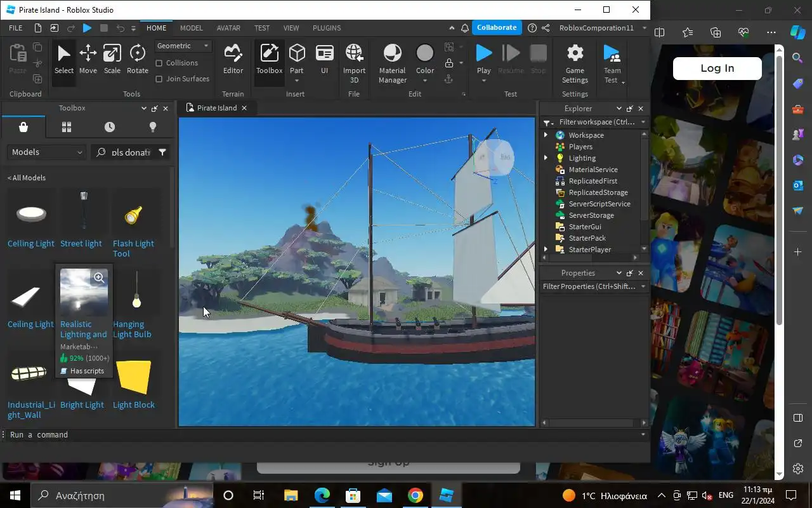Switch to the TEST tab
The width and height of the screenshot is (812, 508).
click(262, 28)
